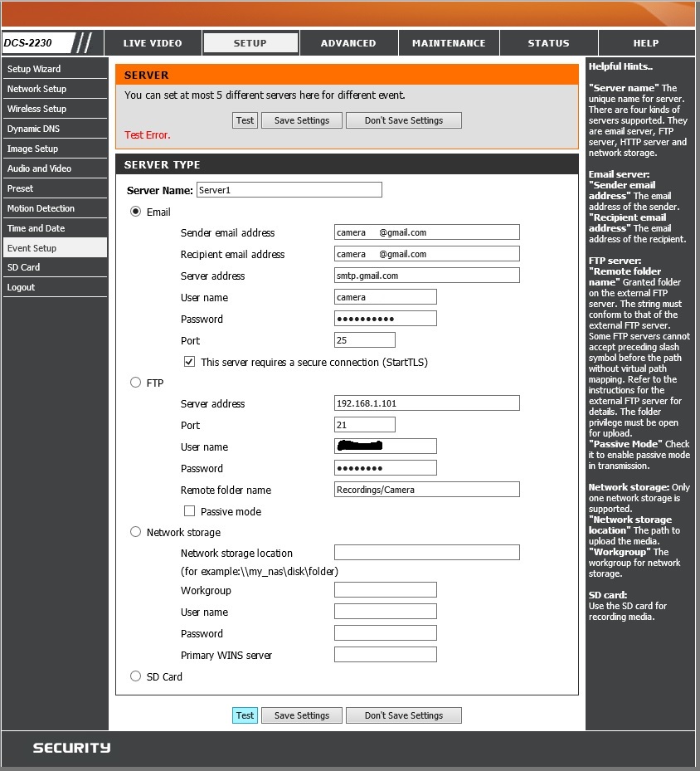Viewport: 700px width, 771px height.
Task: Click Logout in the left menu
Action: (22, 287)
